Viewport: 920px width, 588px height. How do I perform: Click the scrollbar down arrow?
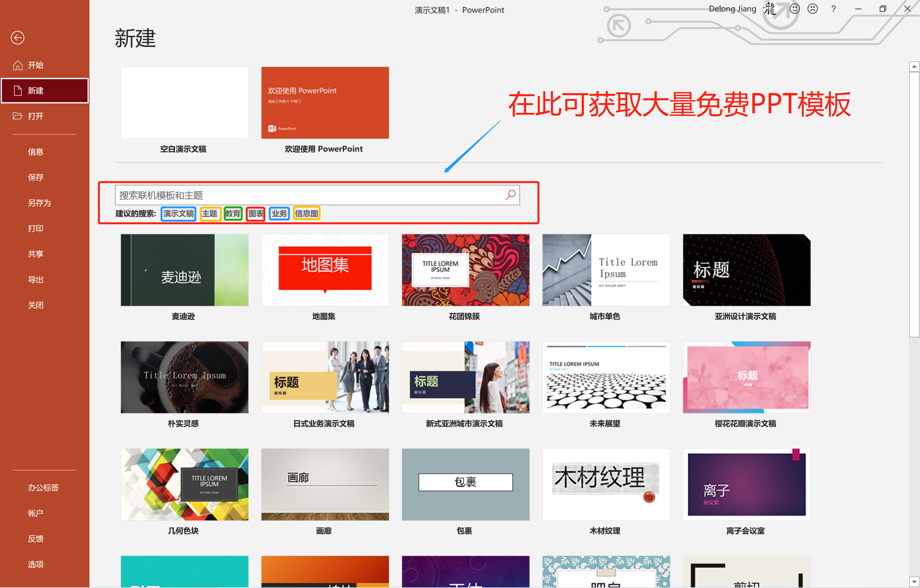click(914, 582)
